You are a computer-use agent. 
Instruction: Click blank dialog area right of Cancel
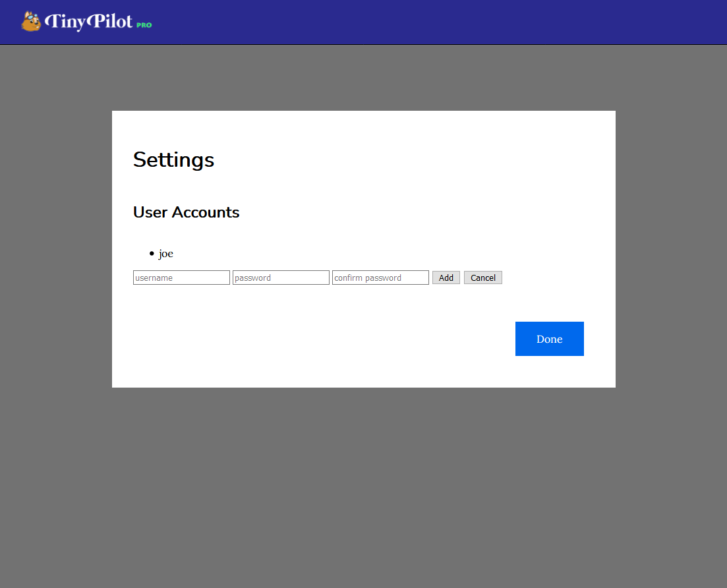click(x=556, y=278)
